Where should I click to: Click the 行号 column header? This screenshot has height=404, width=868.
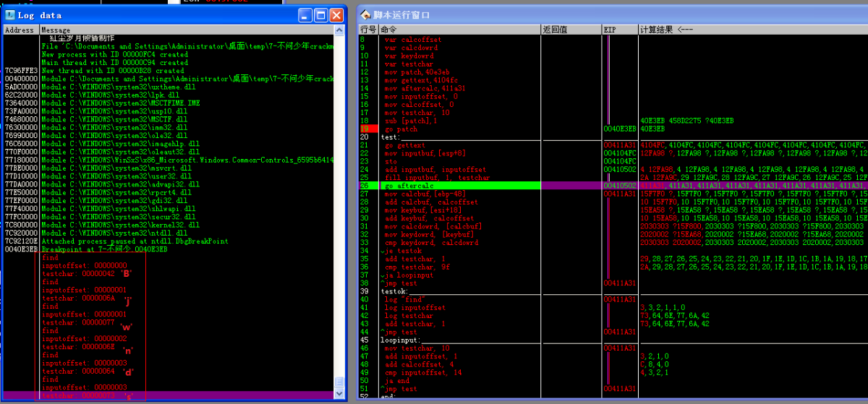click(369, 30)
